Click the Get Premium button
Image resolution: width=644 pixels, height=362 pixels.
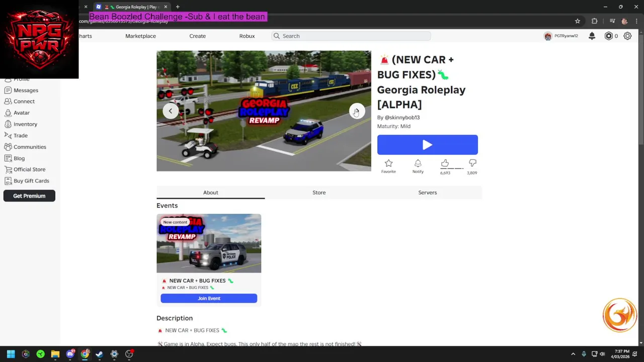pyautogui.click(x=29, y=196)
